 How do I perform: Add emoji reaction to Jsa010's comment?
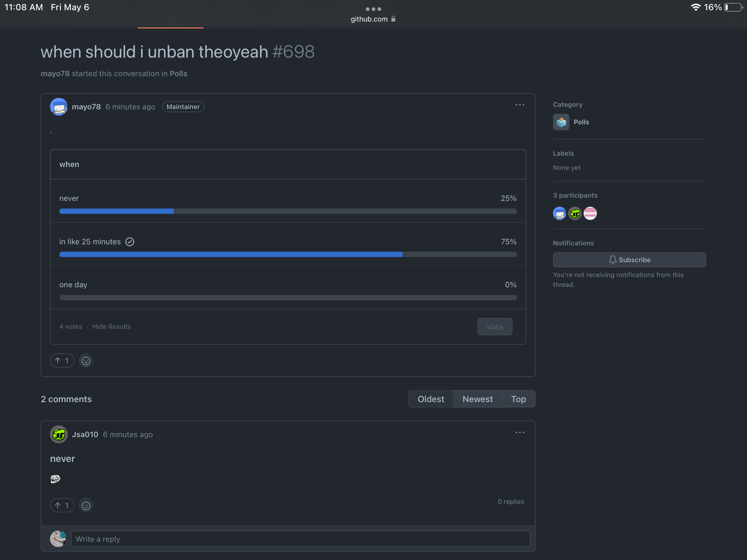click(x=86, y=505)
